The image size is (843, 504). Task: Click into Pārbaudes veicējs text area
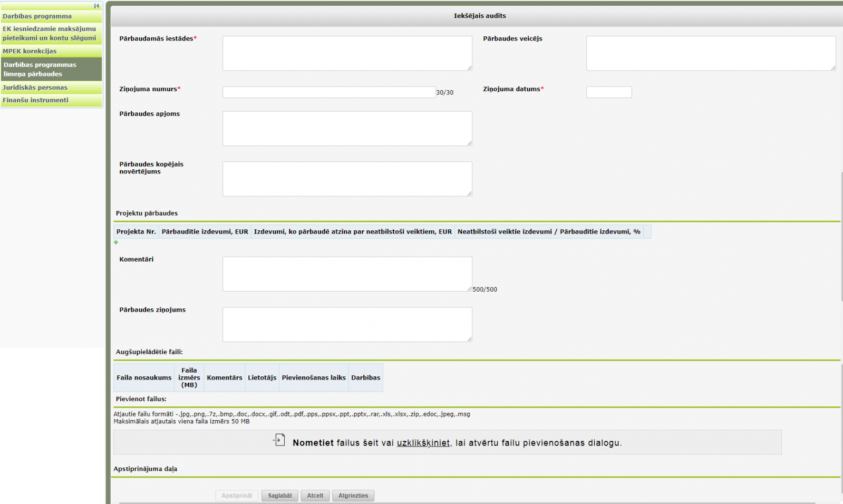click(x=710, y=53)
